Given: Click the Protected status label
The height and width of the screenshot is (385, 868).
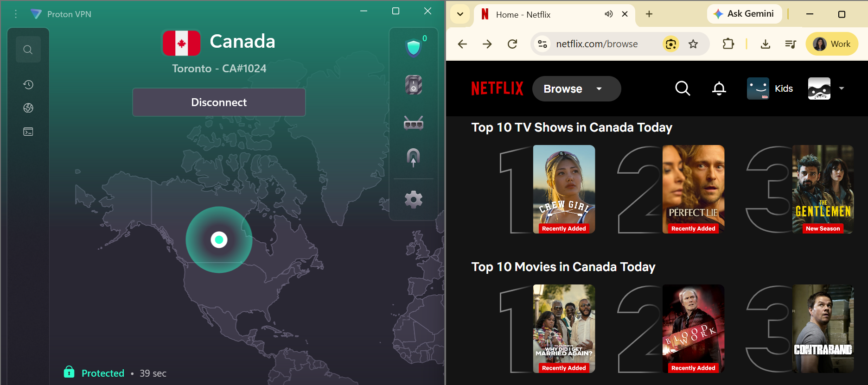Looking at the screenshot, I should pos(103,373).
